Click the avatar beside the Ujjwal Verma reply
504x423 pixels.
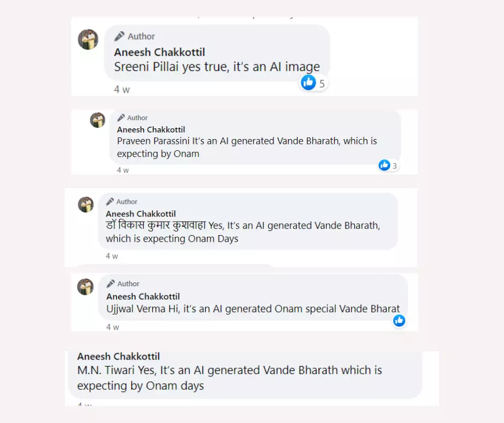pos(85,287)
